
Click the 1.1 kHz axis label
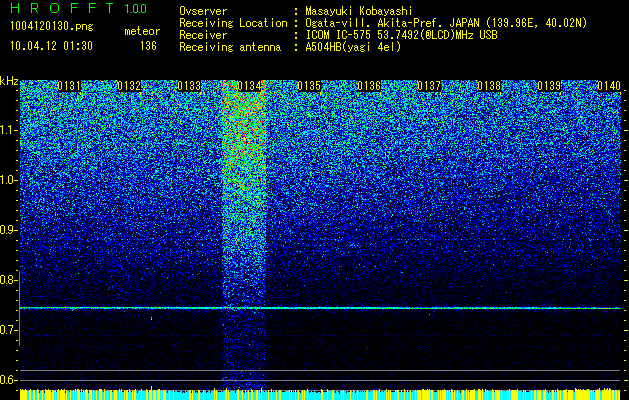coord(8,130)
